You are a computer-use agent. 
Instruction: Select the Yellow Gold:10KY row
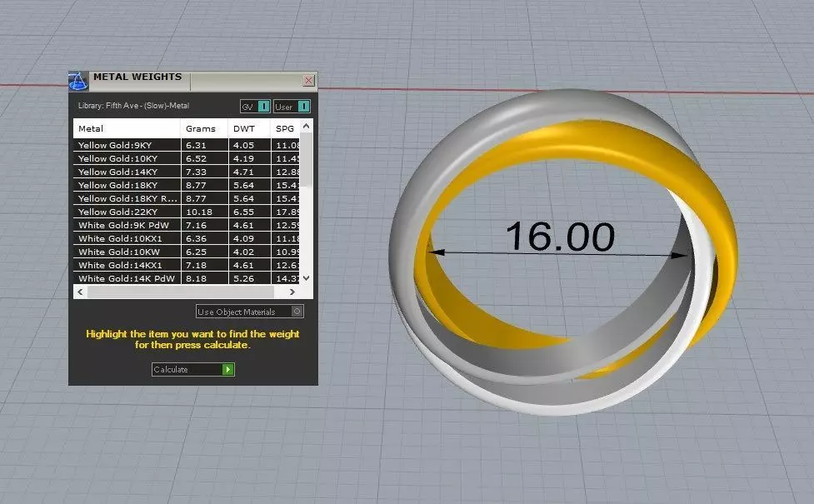tap(187, 158)
